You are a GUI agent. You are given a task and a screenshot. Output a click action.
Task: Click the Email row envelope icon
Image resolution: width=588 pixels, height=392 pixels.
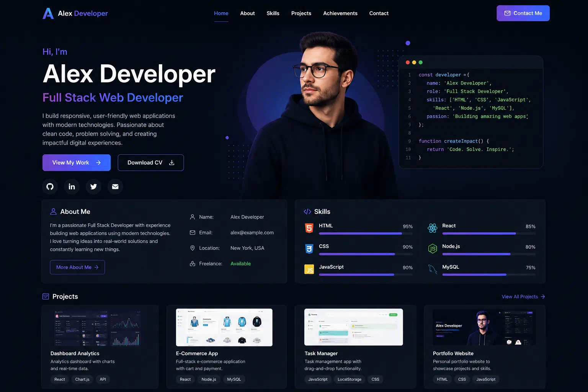(193, 232)
